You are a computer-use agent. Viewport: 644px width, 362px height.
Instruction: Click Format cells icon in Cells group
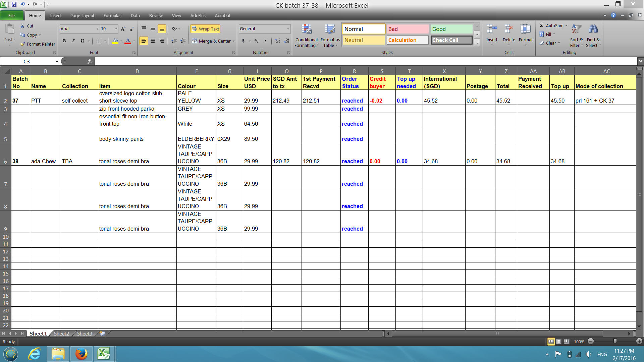(525, 29)
